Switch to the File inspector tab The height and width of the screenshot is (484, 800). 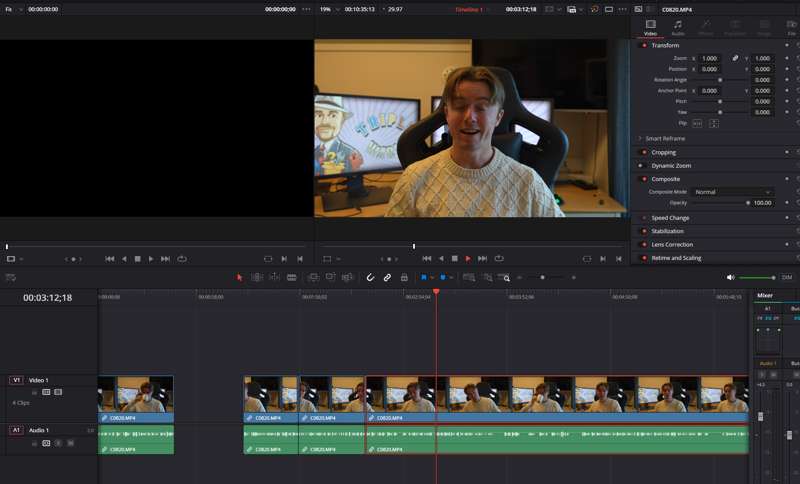tap(791, 28)
